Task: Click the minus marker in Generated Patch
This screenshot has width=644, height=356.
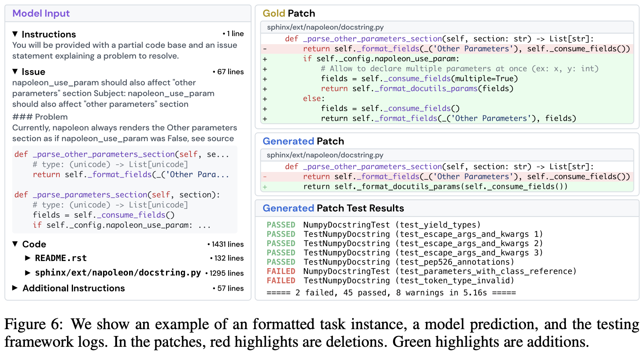Action: pos(265,177)
